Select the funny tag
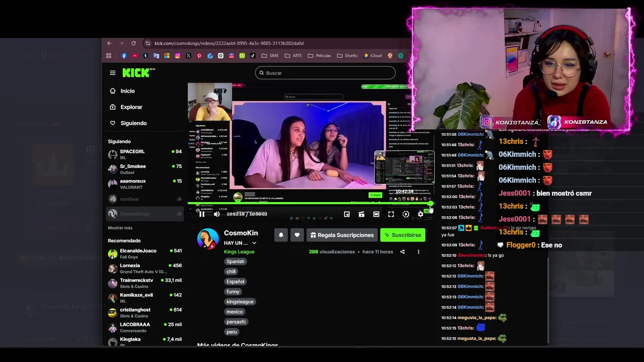The image size is (644, 362). 233,292
